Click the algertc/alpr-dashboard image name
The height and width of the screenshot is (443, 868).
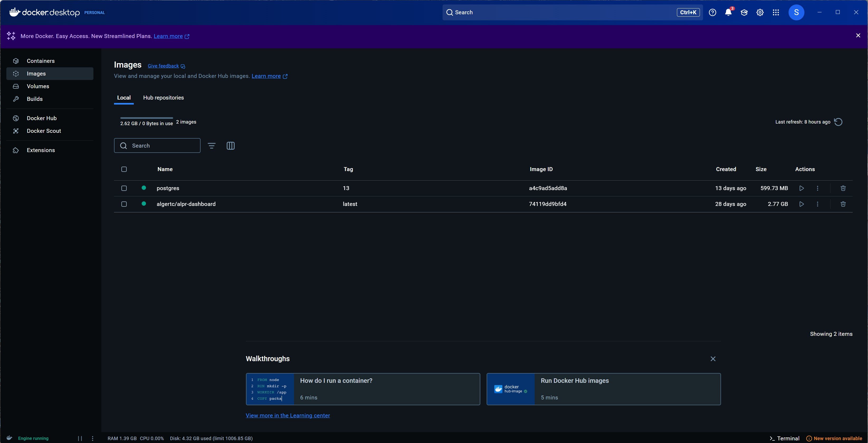[186, 204]
